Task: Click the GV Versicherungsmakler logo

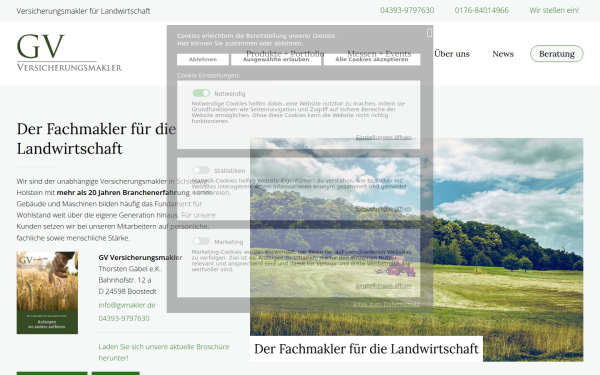Action: [69, 52]
